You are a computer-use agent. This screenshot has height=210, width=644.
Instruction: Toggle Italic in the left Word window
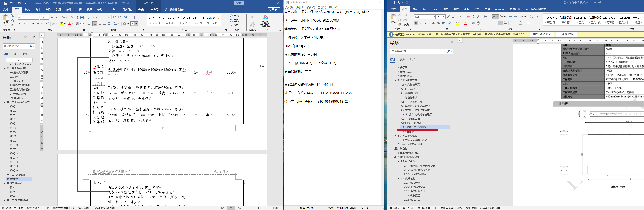(x=25, y=24)
